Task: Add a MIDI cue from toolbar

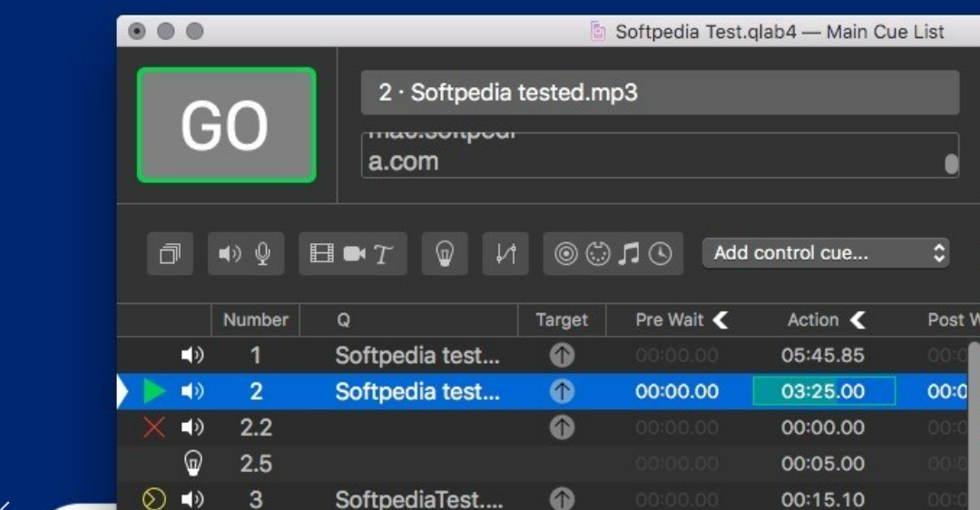Action: [597, 254]
